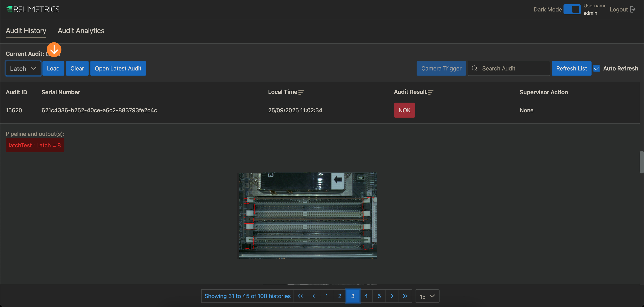
Task: Uncheck the Auto Refresh checkbox
Action: pyautogui.click(x=597, y=68)
